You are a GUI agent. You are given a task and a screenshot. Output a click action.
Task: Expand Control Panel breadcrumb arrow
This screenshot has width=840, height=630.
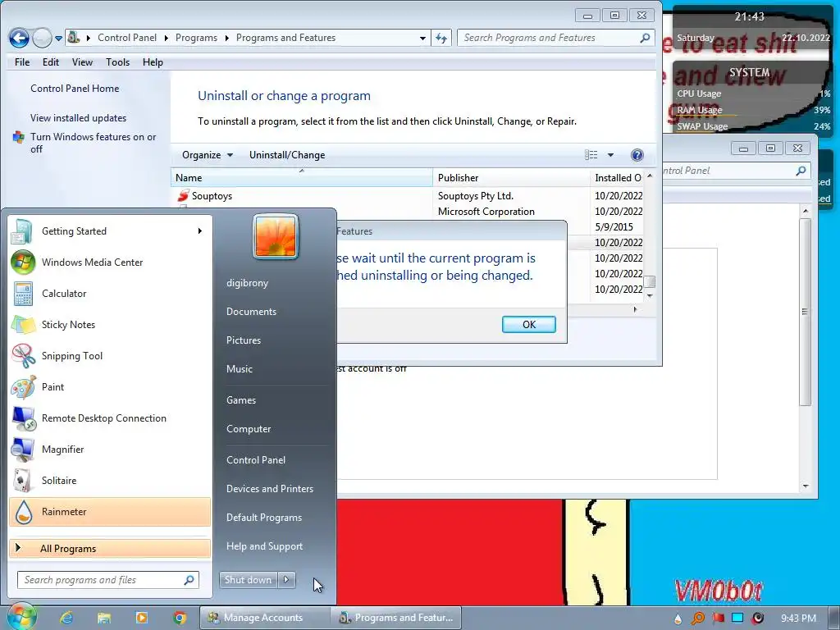(x=166, y=38)
